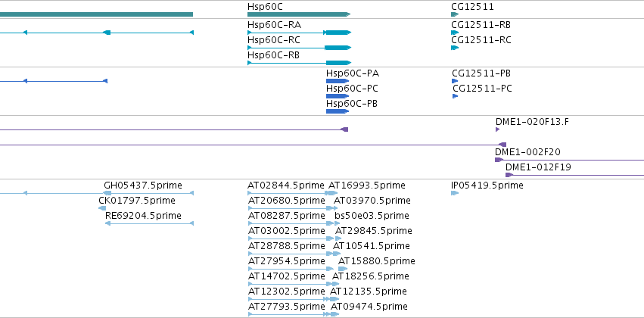644x318 pixels.
Task: Select the AT12302.5prime EST label
Action: click(287, 291)
